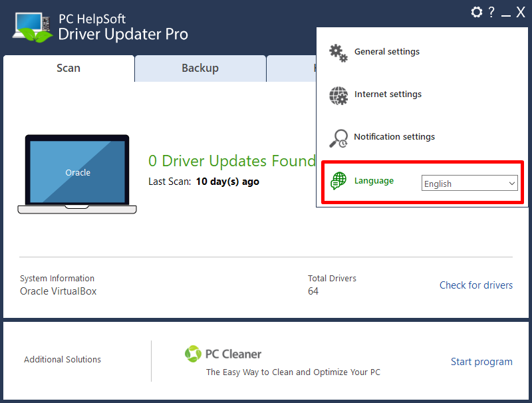This screenshot has width=532, height=403.
Task: Click the Language globe speech icon
Action: 338,180
